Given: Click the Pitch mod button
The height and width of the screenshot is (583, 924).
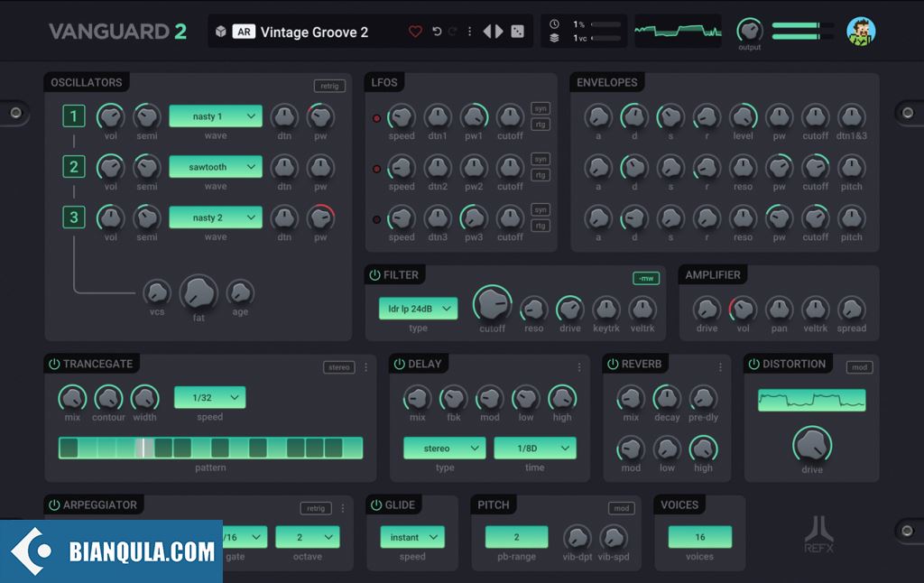Looking at the screenshot, I should pyautogui.click(x=621, y=508).
